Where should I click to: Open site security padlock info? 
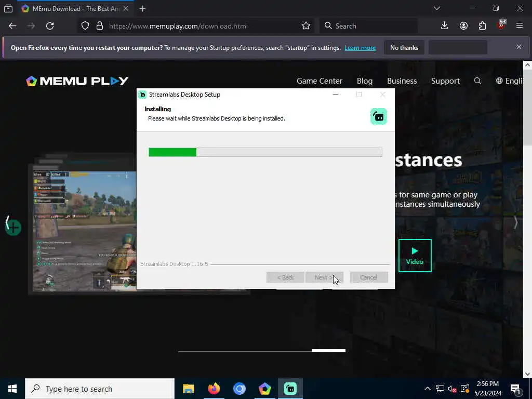[99, 26]
